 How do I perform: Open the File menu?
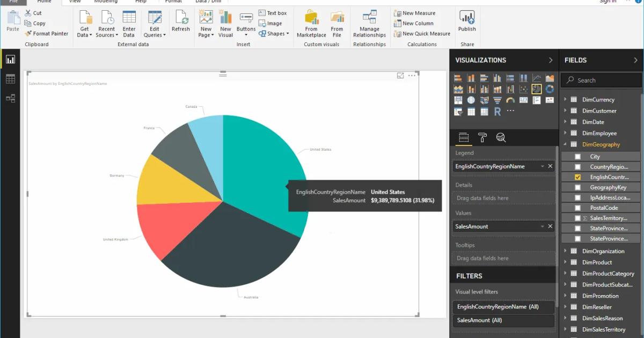point(13,2)
